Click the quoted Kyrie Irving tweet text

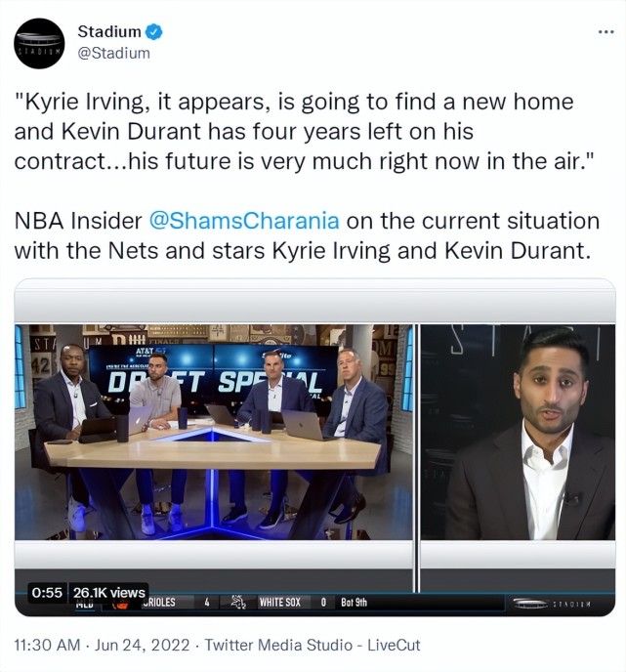(305, 132)
